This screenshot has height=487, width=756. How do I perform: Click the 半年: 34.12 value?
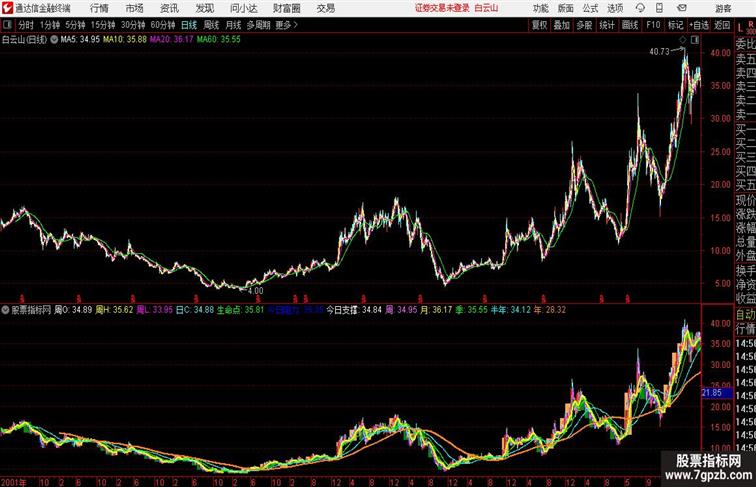coord(510,310)
